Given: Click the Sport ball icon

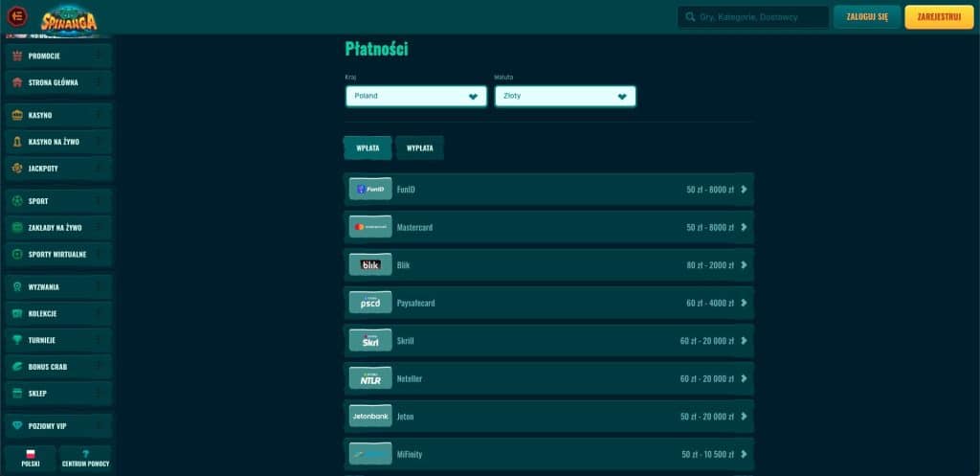Looking at the screenshot, I should pyautogui.click(x=17, y=201).
